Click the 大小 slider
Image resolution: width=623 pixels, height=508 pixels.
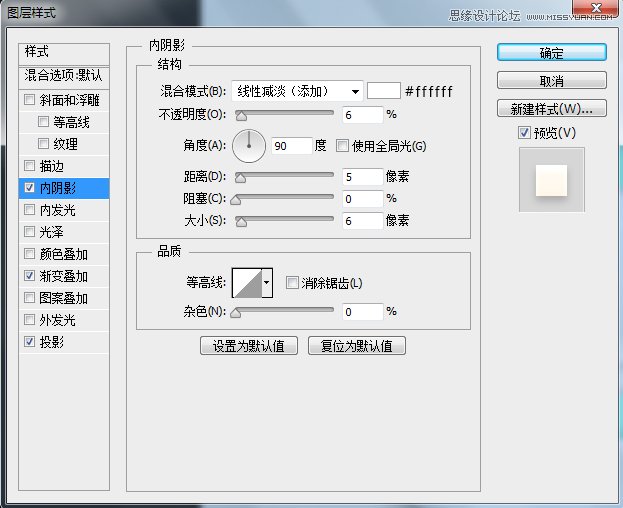(284, 220)
